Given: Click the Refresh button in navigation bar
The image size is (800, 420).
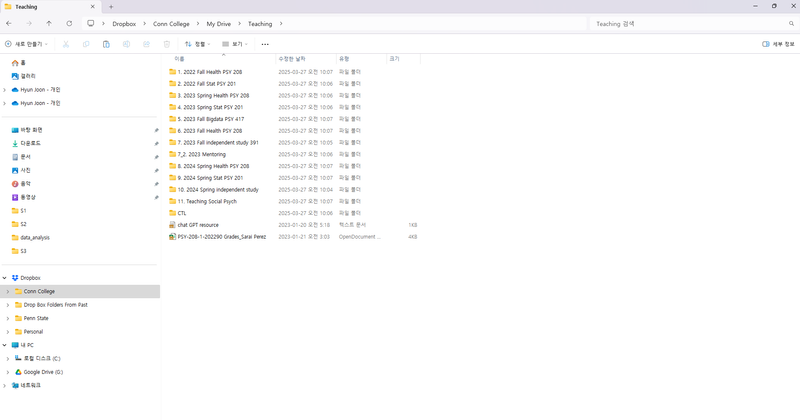Looking at the screenshot, I should (x=69, y=23).
